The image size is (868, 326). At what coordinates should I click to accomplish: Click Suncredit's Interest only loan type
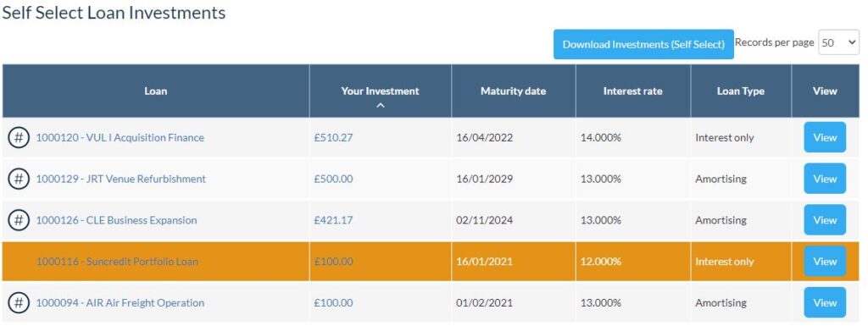[725, 262]
